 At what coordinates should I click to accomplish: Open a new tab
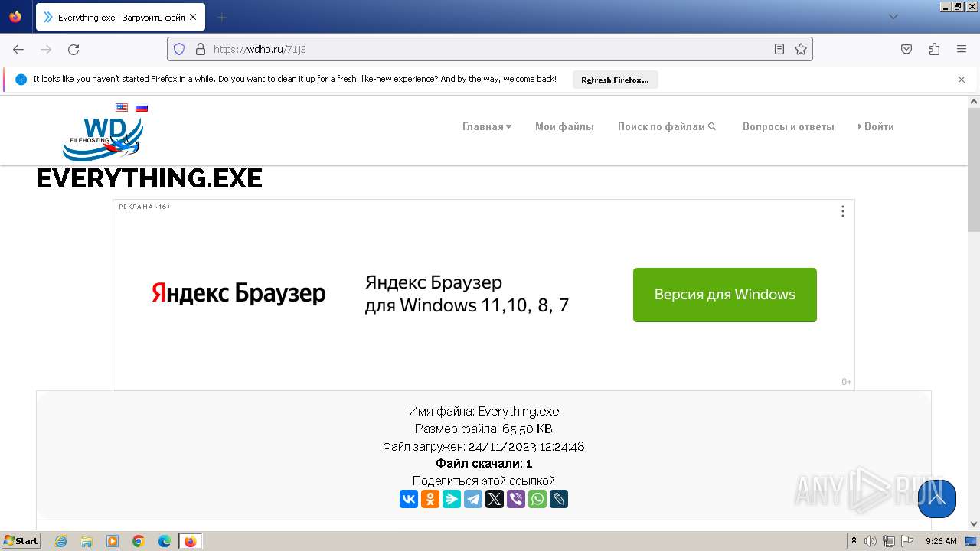click(221, 17)
